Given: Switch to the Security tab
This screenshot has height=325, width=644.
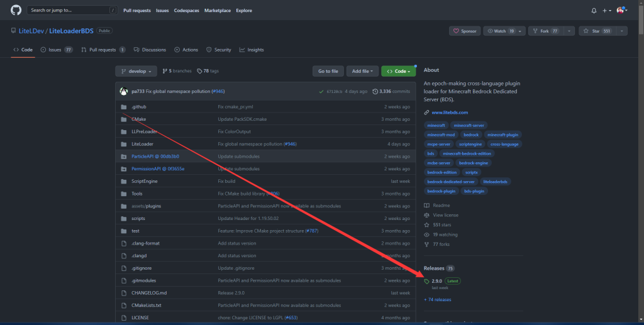Looking at the screenshot, I should pos(218,50).
